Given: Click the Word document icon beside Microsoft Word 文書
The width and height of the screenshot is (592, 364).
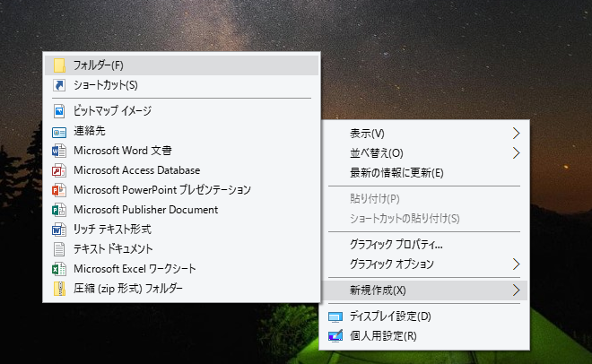Looking at the screenshot, I should click(x=59, y=151).
